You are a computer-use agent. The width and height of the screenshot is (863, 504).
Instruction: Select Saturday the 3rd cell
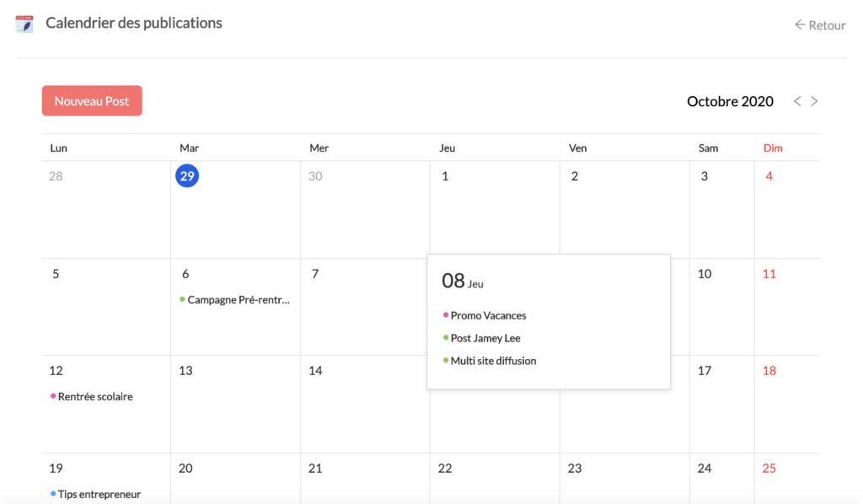(721, 209)
